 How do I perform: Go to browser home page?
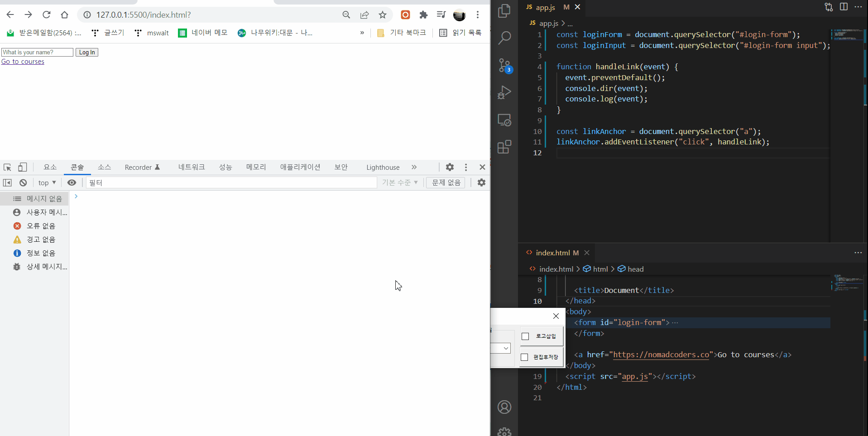pyautogui.click(x=64, y=15)
